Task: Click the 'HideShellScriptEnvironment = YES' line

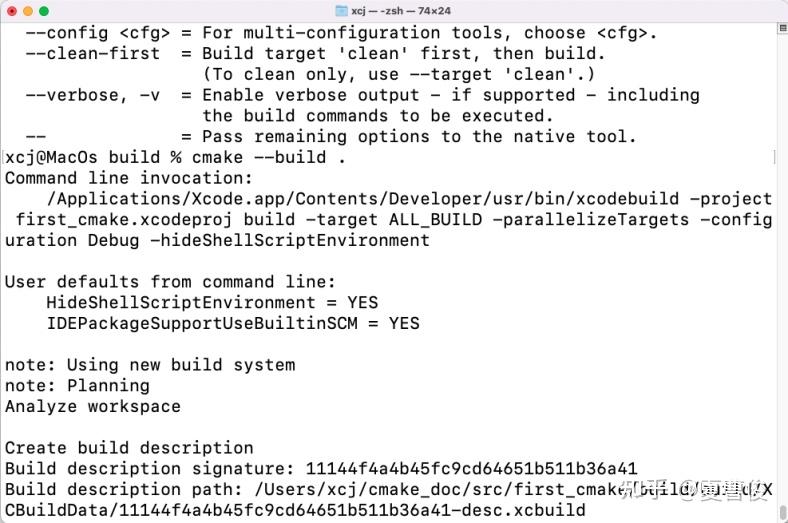Action: [212, 303]
